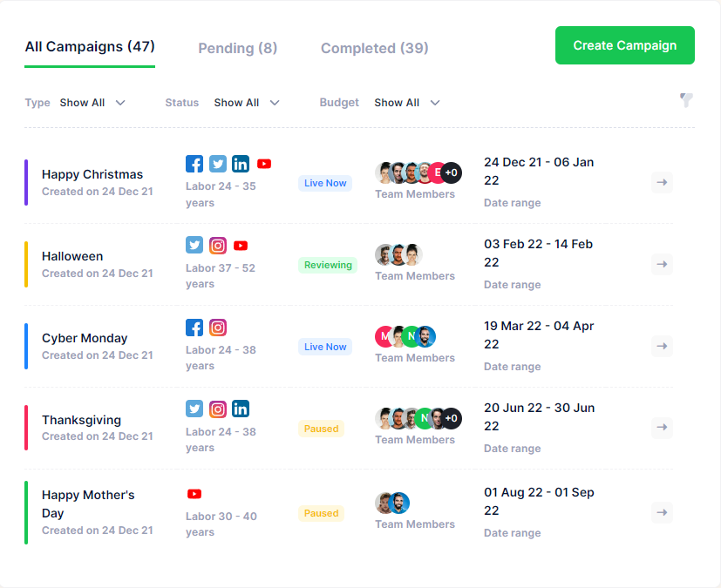The height and width of the screenshot is (588, 721).
Task: Switch to the Pending (8) tab
Action: 238,48
